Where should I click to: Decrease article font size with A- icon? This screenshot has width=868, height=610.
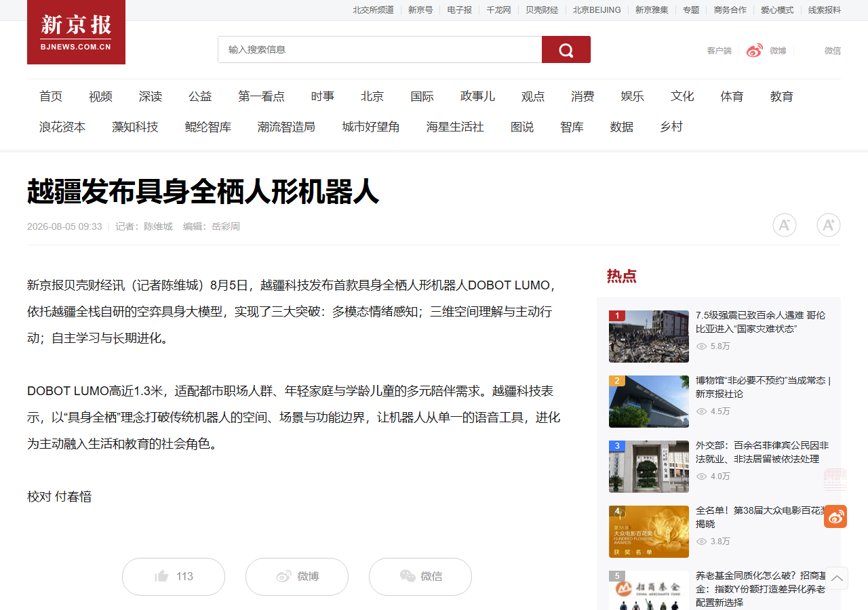coord(785,225)
